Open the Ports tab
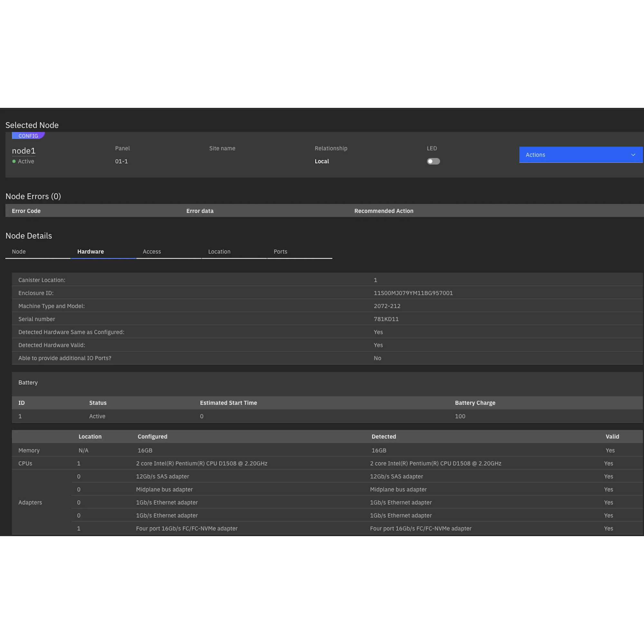The image size is (644, 644). pos(280,252)
